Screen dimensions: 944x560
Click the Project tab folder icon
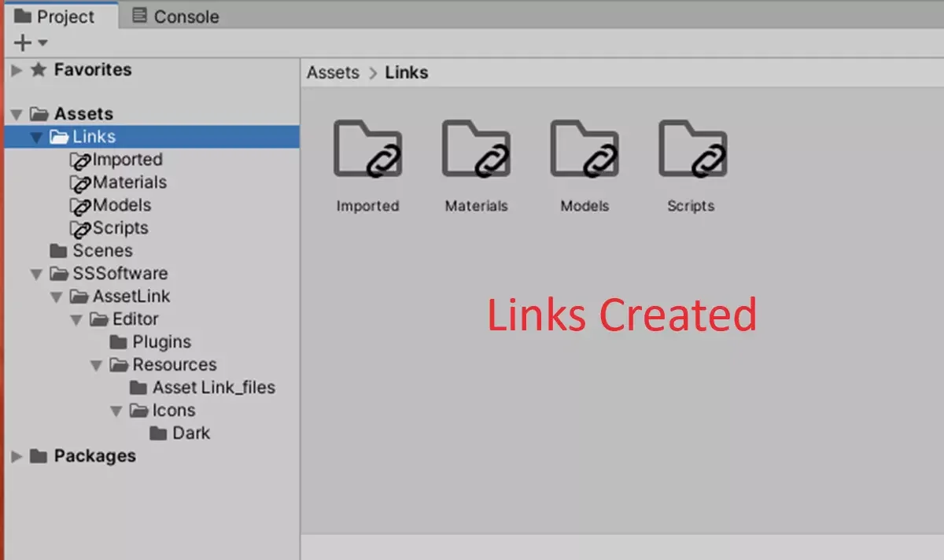coord(23,16)
